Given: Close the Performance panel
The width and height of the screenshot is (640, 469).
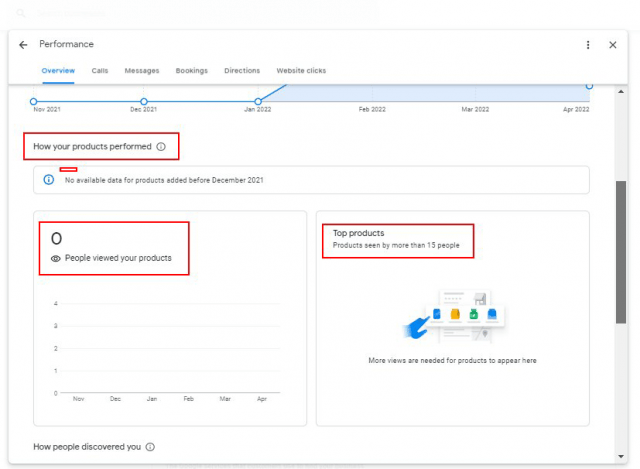Looking at the screenshot, I should point(613,45).
